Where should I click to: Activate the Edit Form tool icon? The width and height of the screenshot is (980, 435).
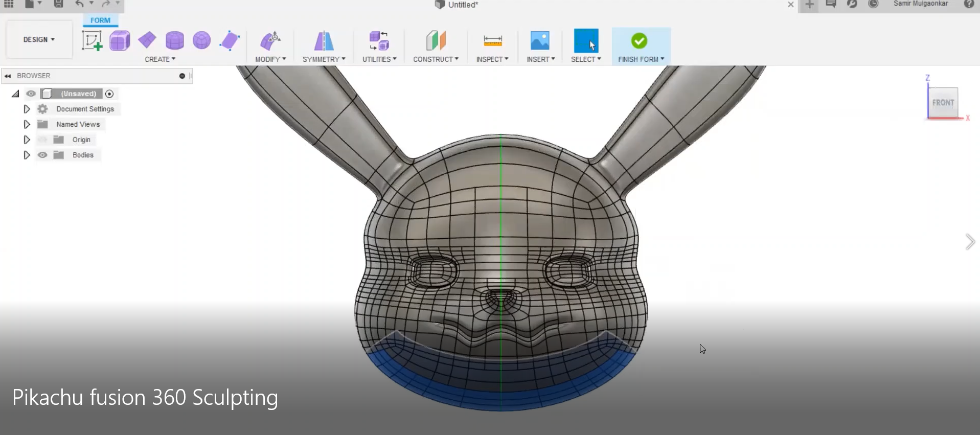270,40
